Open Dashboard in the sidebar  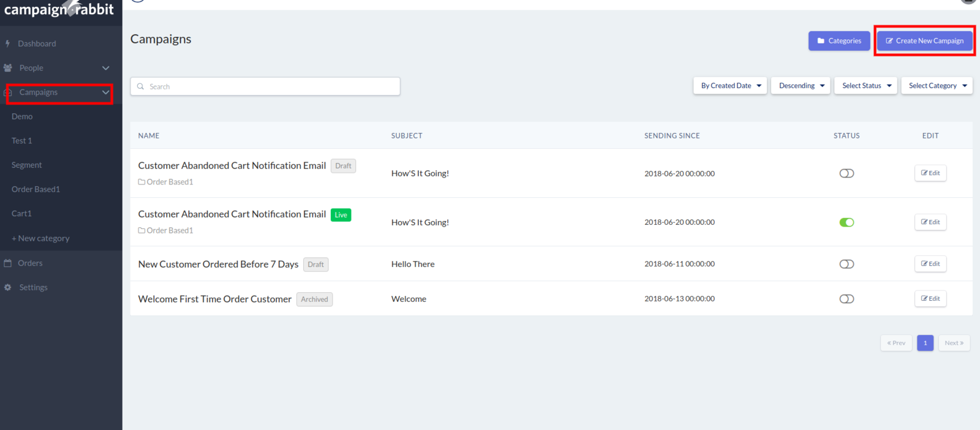pyautogui.click(x=37, y=43)
